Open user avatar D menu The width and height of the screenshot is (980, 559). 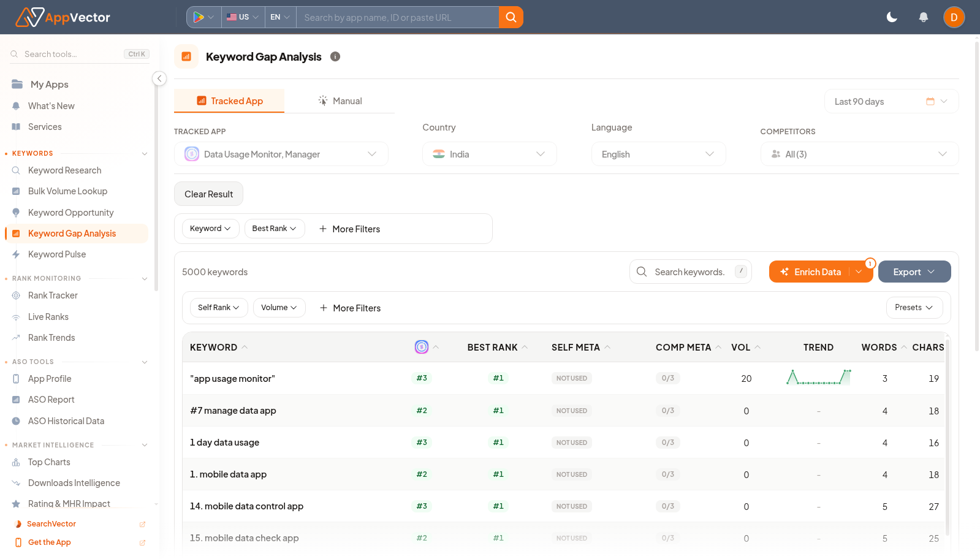point(954,17)
